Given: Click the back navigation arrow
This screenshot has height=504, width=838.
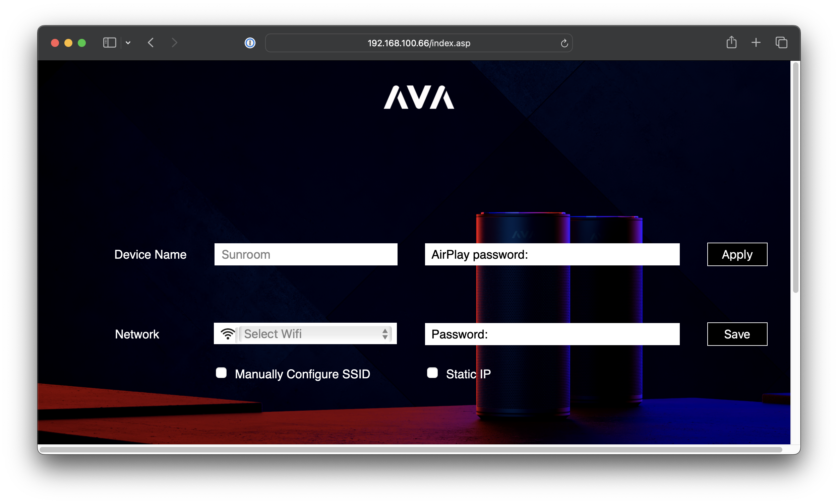Looking at the screenshot, I should click(151, 43).
